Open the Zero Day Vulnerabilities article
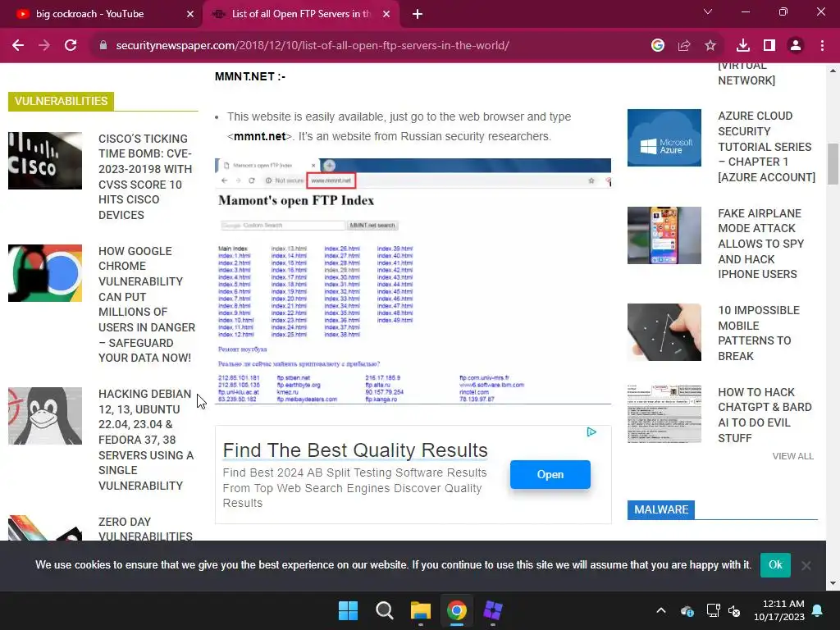The height and width of the screenshot is (630, 840). [145, 529]
